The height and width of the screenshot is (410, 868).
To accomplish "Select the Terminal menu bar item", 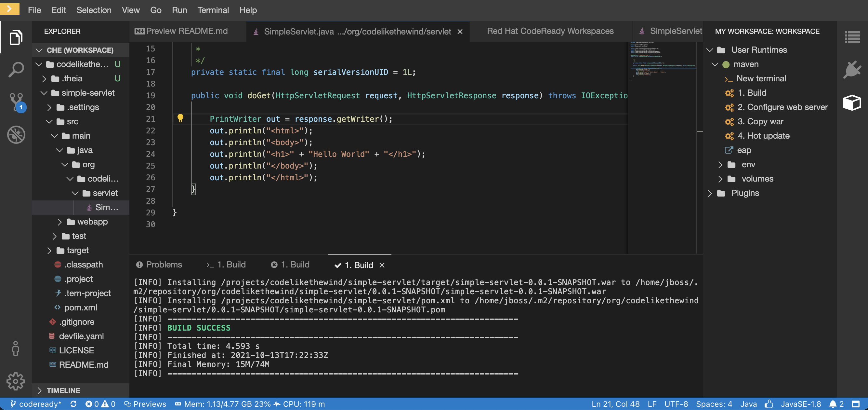I will 213,9.
